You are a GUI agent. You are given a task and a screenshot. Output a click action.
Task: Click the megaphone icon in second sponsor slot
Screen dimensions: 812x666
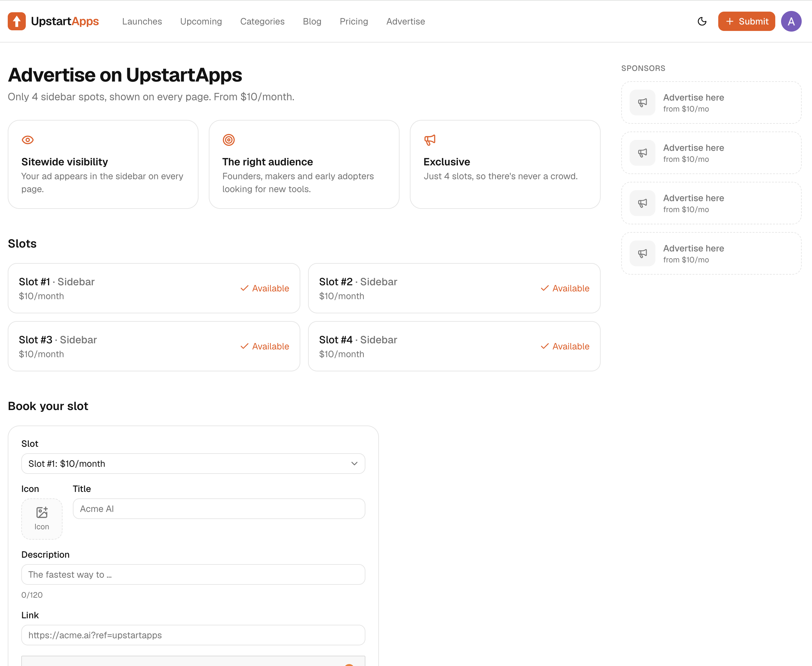643,153
